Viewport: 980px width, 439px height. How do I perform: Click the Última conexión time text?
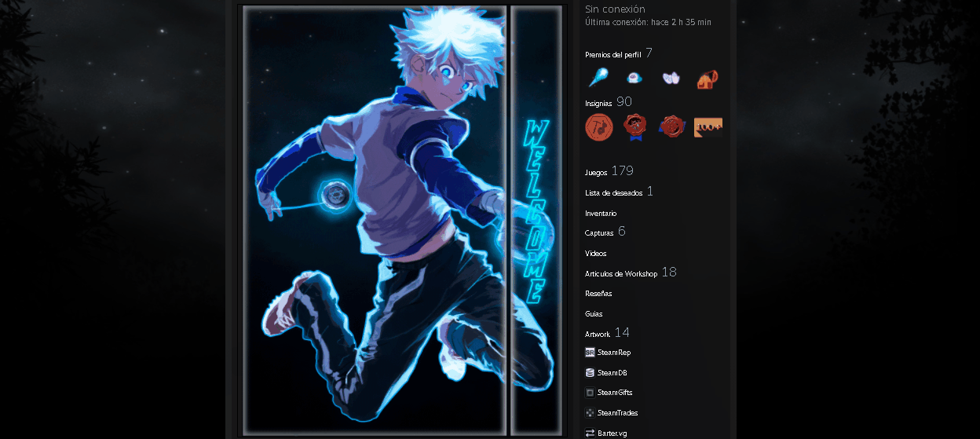pos(648,23)
